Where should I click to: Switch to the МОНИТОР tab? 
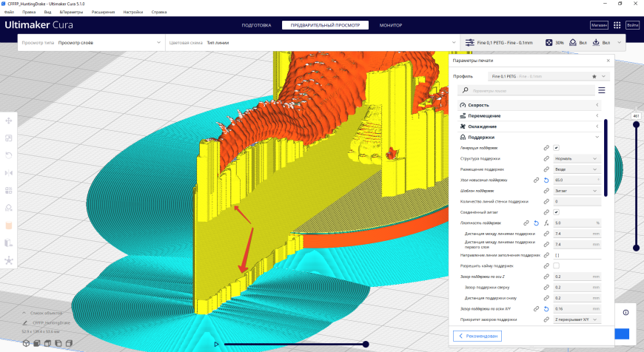(391, 25)
